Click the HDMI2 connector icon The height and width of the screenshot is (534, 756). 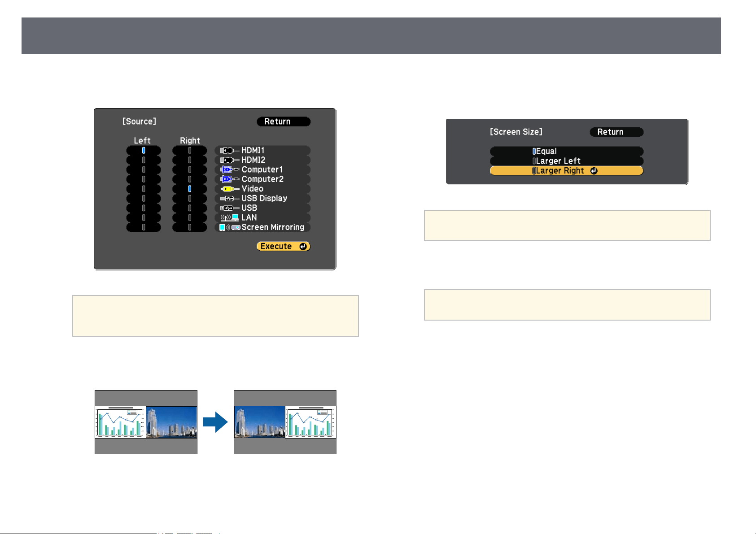click(x=230, y=160)
